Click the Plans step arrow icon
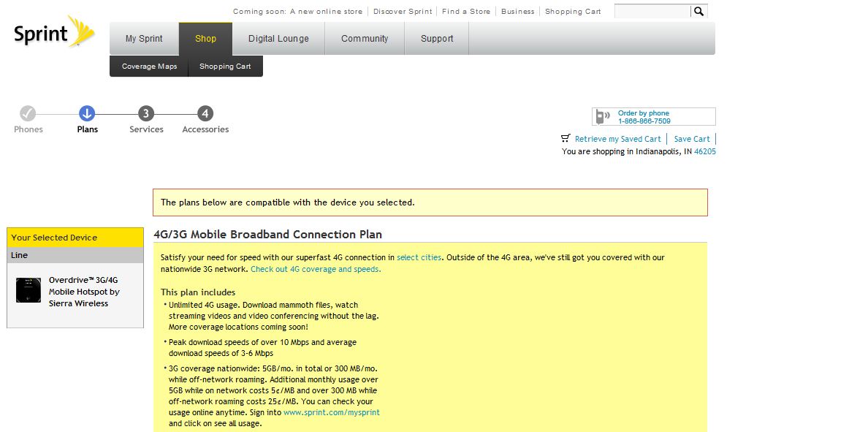Viewport: 868px width, 432px height. [87, 113]
